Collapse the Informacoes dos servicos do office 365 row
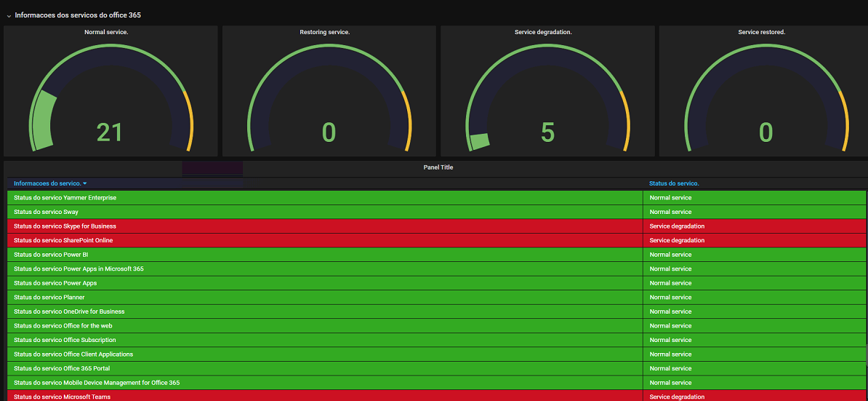The image size is (868, 401). point(9,16)
